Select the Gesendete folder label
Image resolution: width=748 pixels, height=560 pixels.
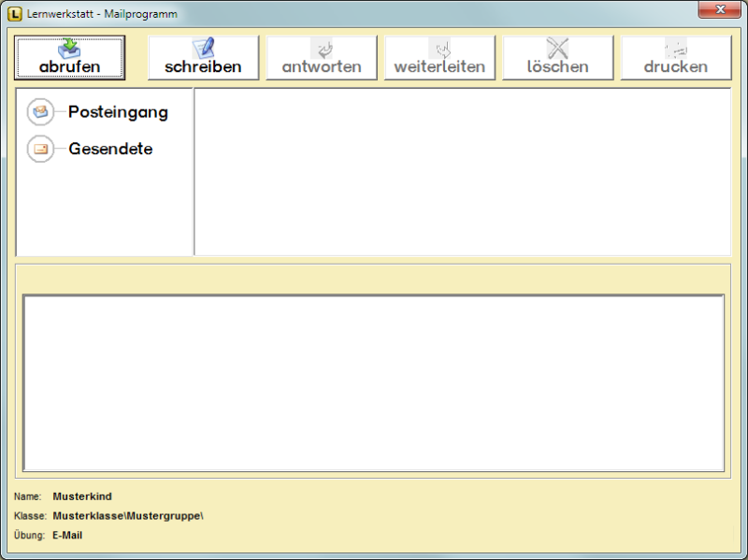point(110,149)
